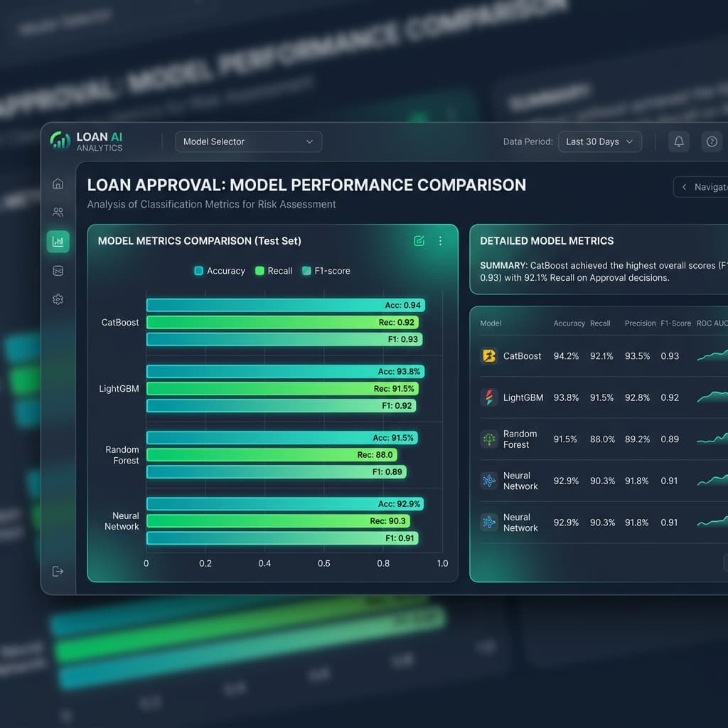Open the chart three-dot options menu
728x728 pixels.
[440, 240]
